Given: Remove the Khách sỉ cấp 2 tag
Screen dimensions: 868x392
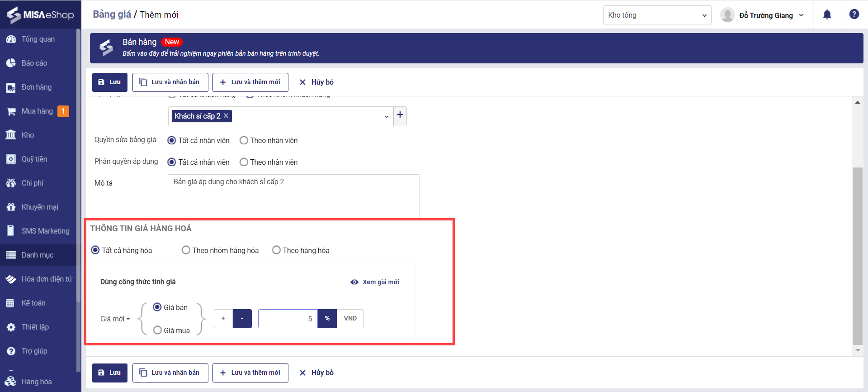Looking at the screenshot, I should (x=226, y=116).
